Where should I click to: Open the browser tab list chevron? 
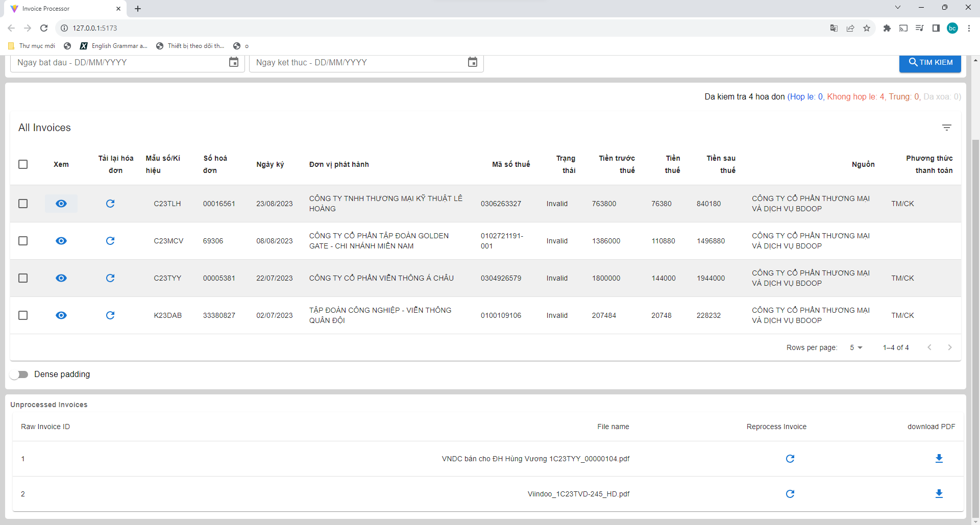898,8
